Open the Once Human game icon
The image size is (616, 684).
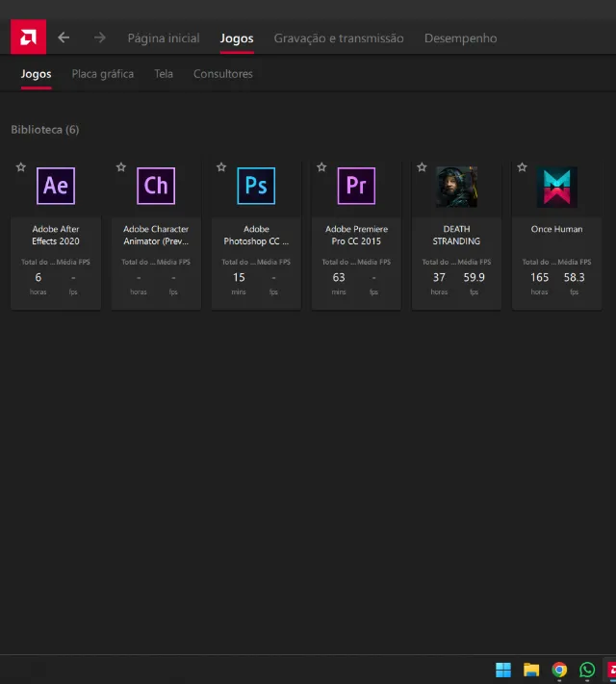click(x=557, y=187)
